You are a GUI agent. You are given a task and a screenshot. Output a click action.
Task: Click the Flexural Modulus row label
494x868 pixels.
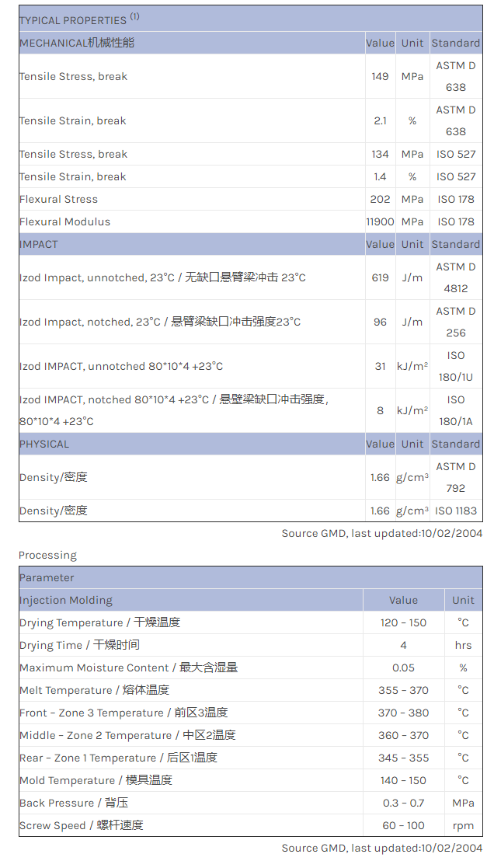click(x=65, y=221)
